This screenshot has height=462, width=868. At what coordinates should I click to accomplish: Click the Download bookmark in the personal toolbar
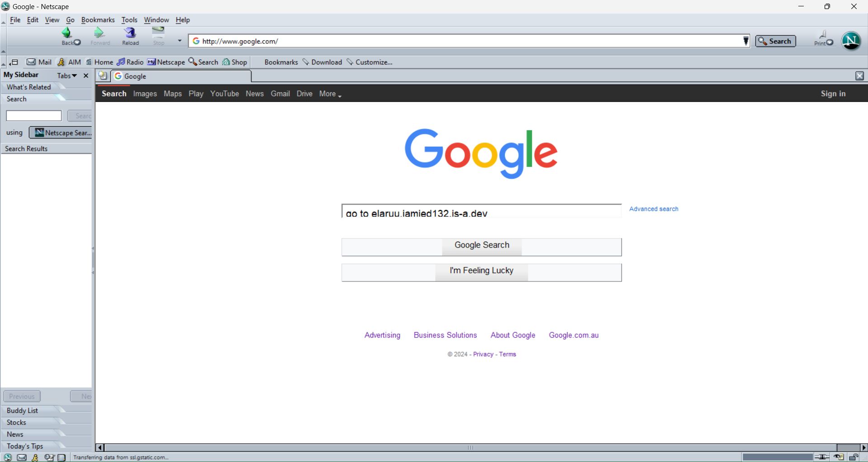pyautogui.click(x=322, y=62)
